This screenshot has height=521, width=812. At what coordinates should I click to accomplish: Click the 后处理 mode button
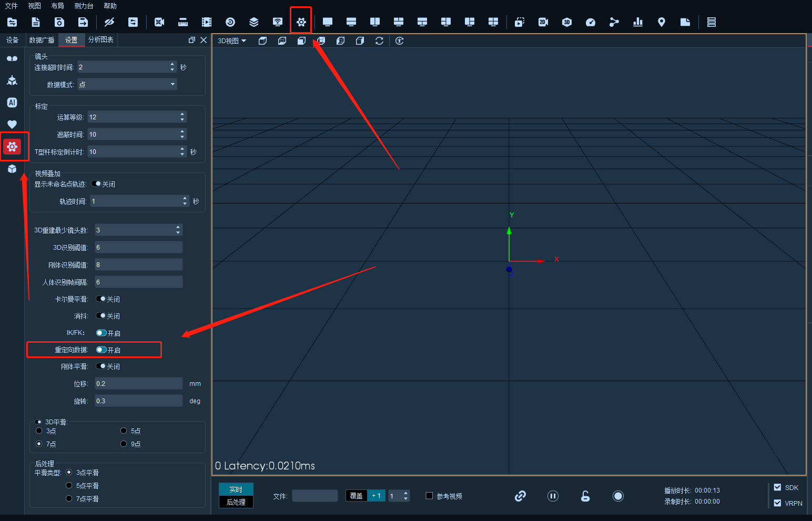tap(236, 502)
